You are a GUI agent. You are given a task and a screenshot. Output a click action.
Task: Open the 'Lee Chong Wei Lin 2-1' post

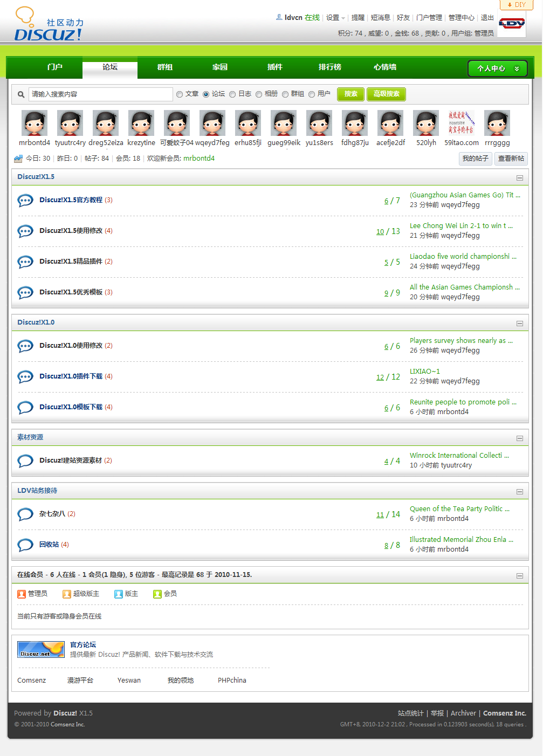pos(462,226)
